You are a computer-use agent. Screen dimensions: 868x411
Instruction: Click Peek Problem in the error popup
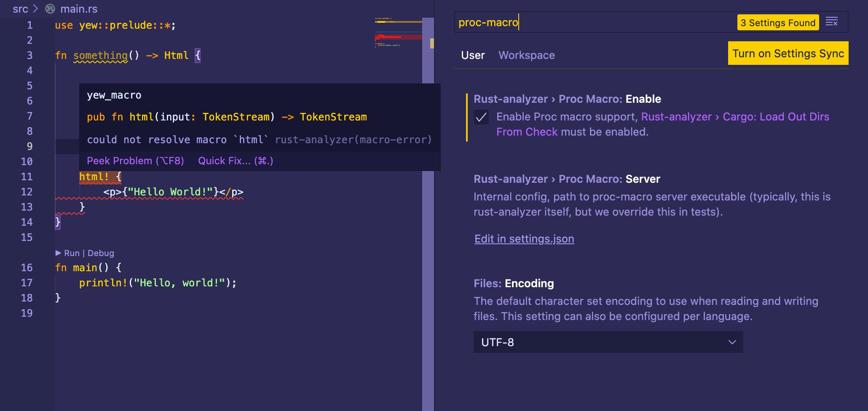click(135, 160)
